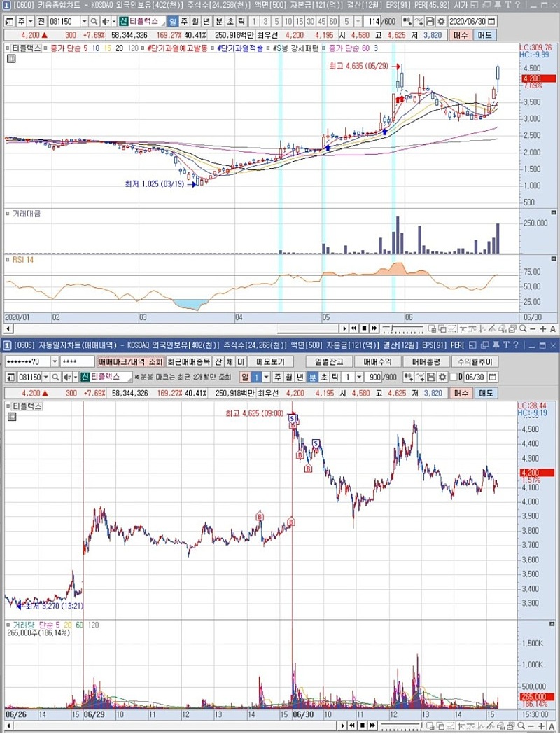Viewport: 560px width, 734px height.
Task: Click the indicator tool icon left of save in top toolbar
Action: [419, 22]
